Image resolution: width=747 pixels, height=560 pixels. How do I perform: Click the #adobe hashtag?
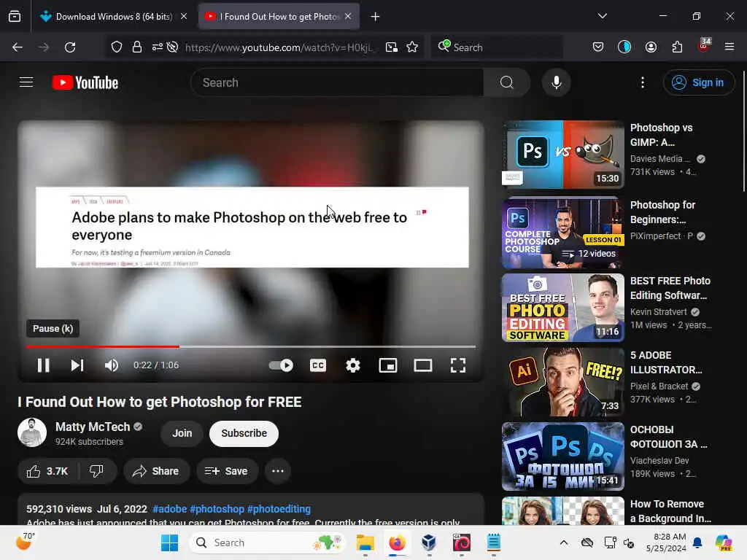point(169,509)
